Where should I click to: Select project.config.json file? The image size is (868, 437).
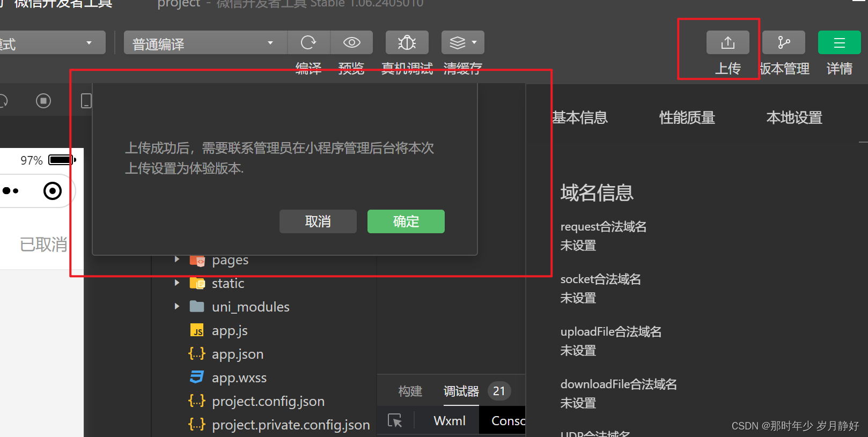(268, 401)
